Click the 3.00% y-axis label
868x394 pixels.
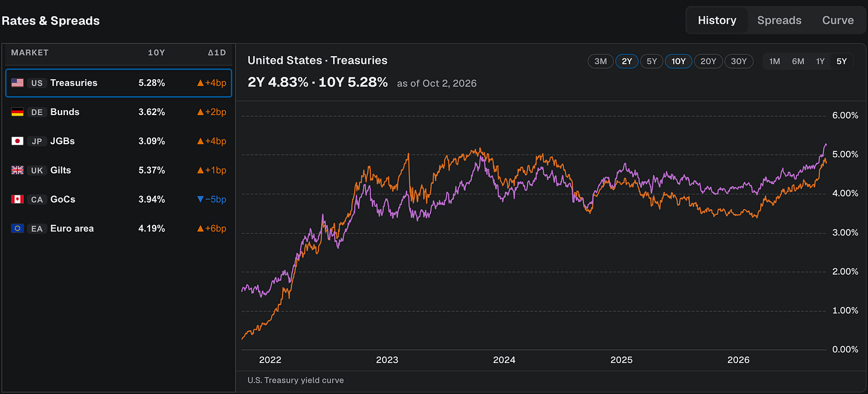(845, 232)
